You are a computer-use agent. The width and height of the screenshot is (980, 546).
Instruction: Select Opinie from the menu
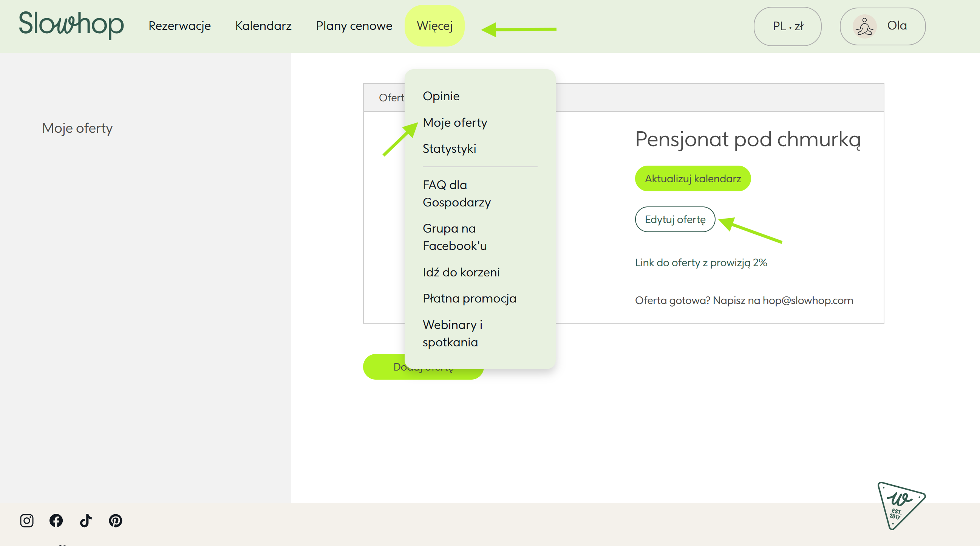(x=441, y=96)
